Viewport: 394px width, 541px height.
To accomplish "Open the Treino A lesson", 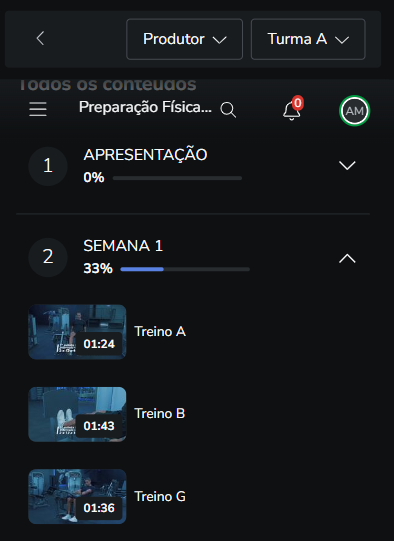I will (160, 332).
